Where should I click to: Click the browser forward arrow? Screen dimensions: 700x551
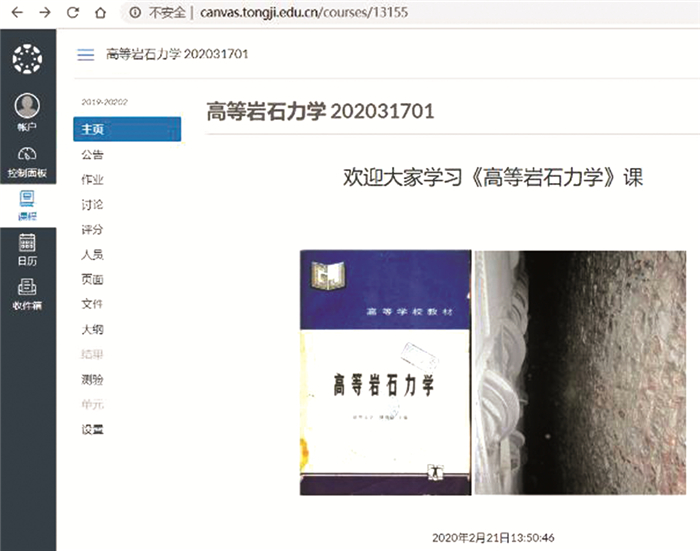[x=44, y=14]
